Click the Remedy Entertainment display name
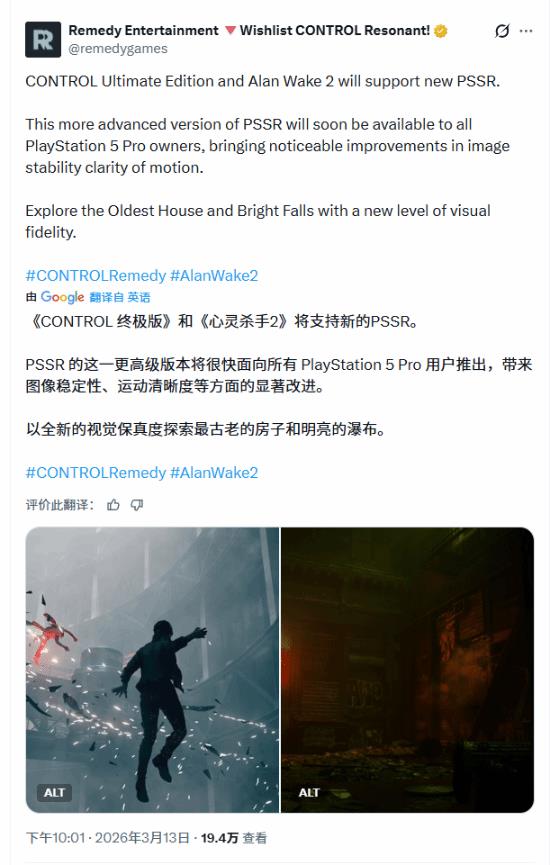Screen dimensions: 550x865 pyautogui.click(x=143, y=30)
